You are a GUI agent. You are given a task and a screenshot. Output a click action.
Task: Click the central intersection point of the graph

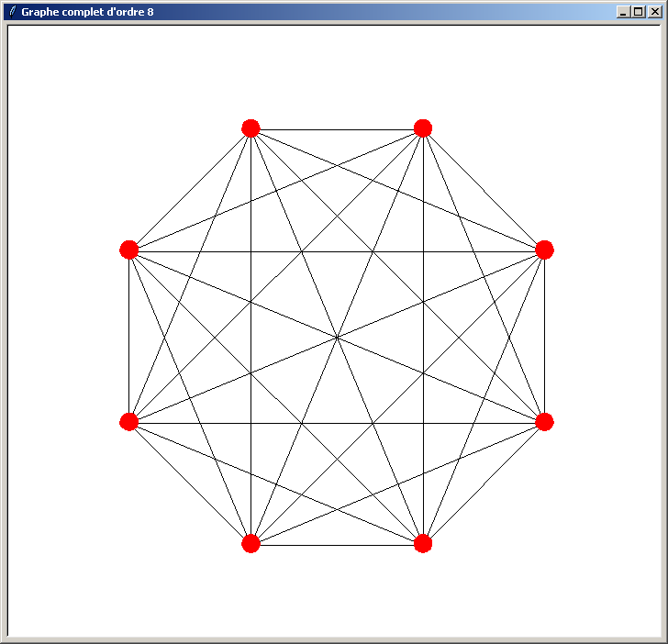[x=337, y=337]
